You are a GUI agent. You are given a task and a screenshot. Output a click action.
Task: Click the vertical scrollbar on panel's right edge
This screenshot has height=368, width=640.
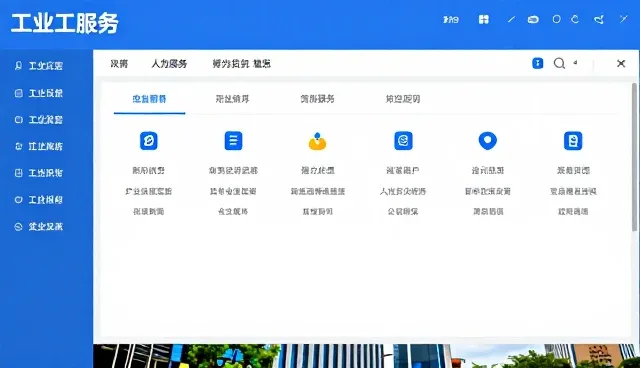pyautogui.click(x=634, y=157)
